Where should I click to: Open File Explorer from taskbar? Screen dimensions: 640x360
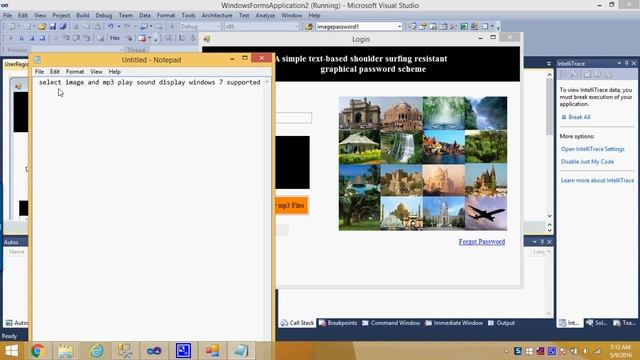(65, 351)
